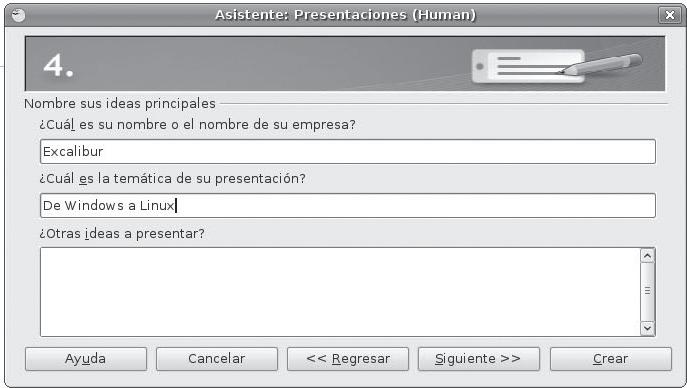Click the label asking for your company name
Screen dimensions: 687x388
[x=197, y=125]
